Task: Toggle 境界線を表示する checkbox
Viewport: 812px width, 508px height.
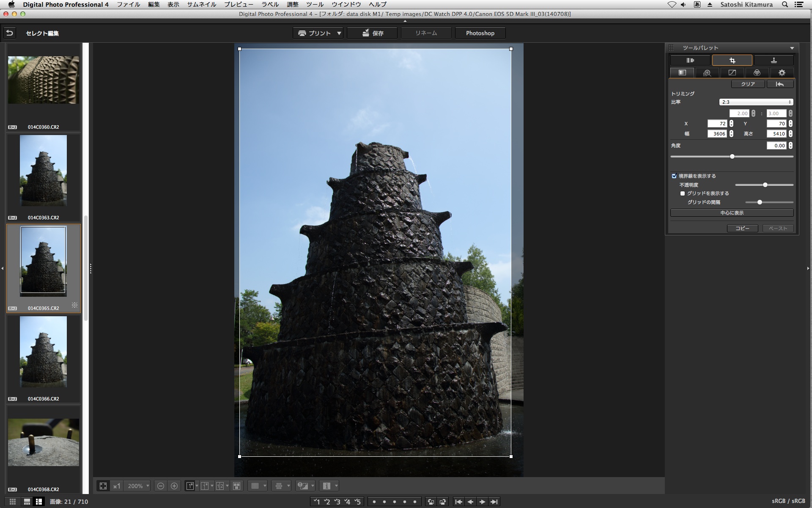Action: pos(674,176)
